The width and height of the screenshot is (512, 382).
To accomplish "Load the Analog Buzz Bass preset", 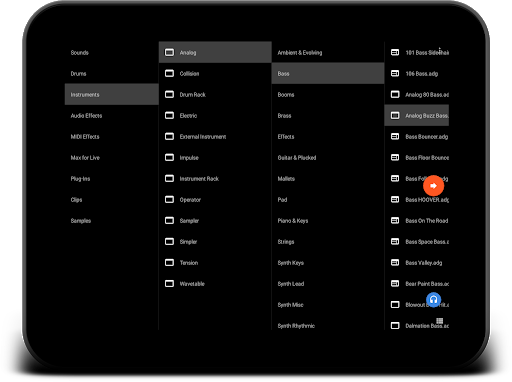I will click(417, 115).
